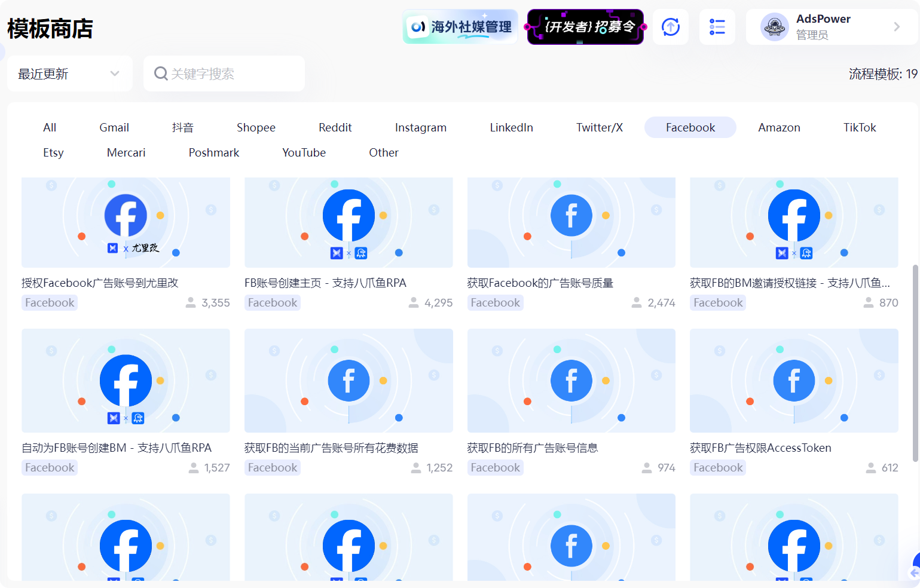Open the TikTok category tab
920x588 pixels.
tap(859, 127)
